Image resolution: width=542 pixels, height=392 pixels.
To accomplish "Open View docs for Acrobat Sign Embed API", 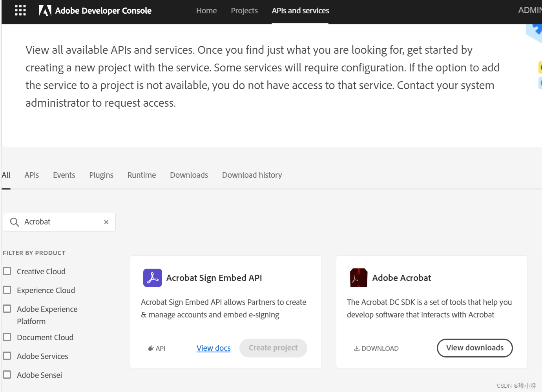I will pos(214,348).
